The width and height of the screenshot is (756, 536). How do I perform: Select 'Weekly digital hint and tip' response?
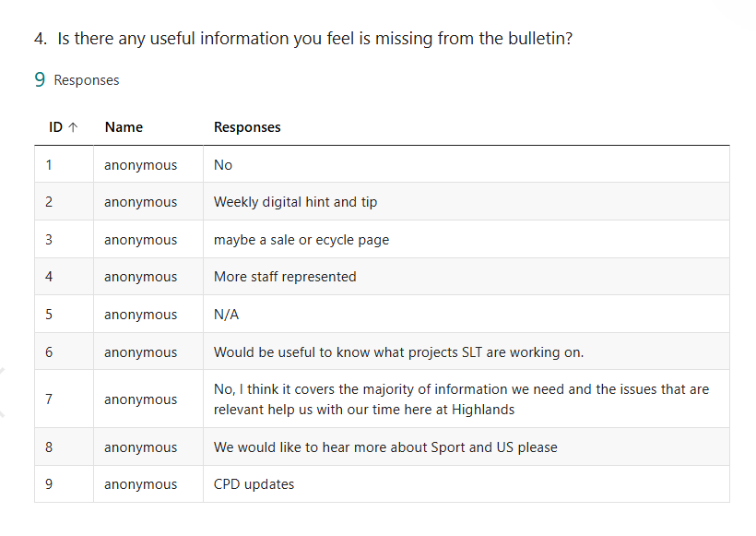(x=295, y=202)
